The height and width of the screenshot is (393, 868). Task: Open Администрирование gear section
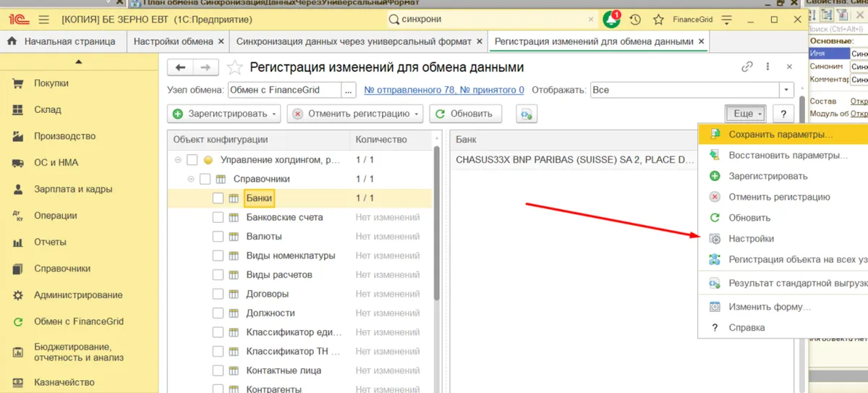[79, 295]
